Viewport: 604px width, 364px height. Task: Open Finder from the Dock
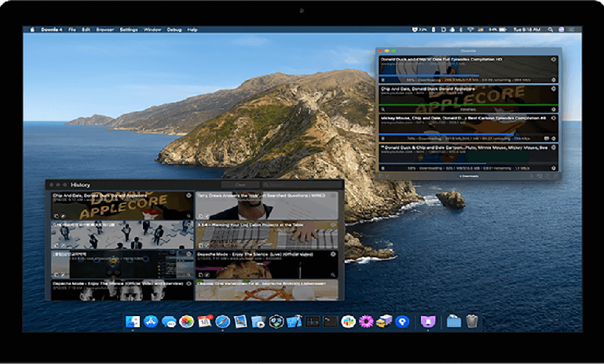133,322
